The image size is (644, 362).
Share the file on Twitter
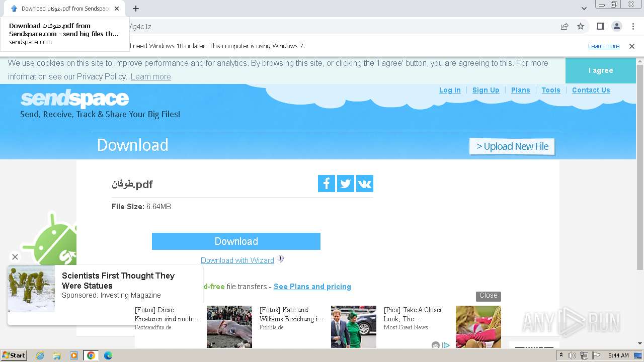(346, 184)
